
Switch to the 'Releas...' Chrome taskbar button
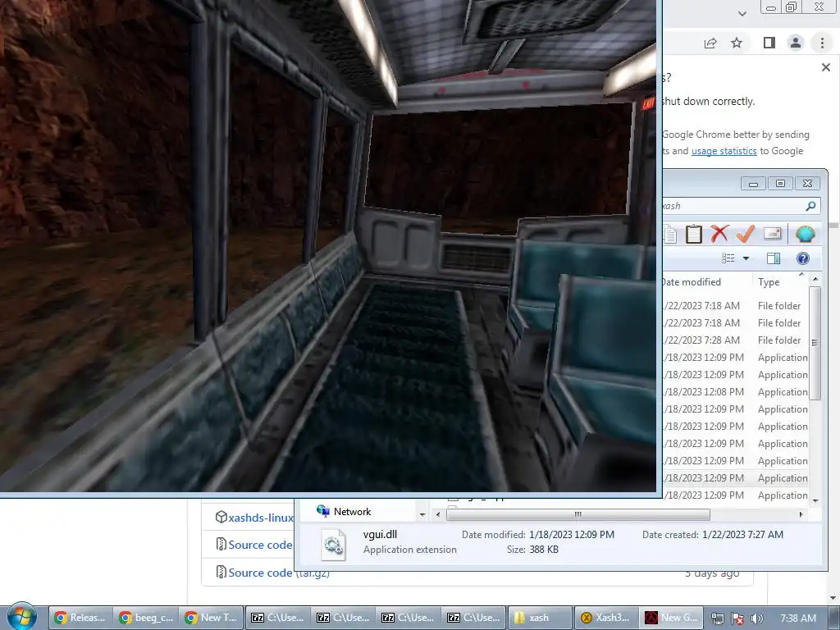81,618
